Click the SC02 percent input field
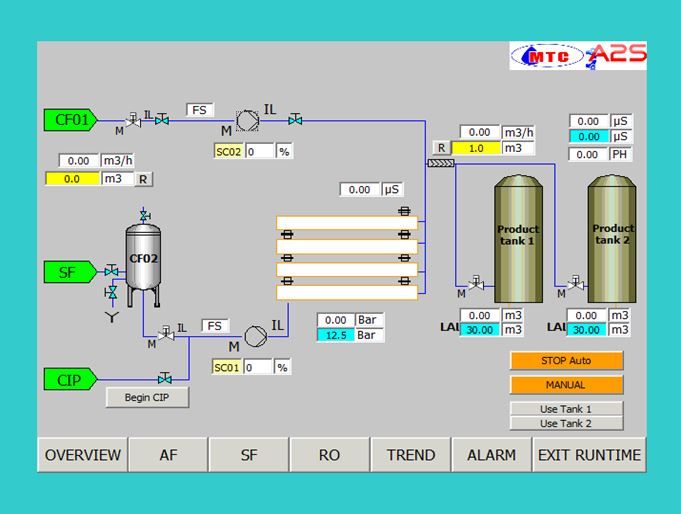The width and height of the screenshot is (681, 514). (x=260, y=152)
